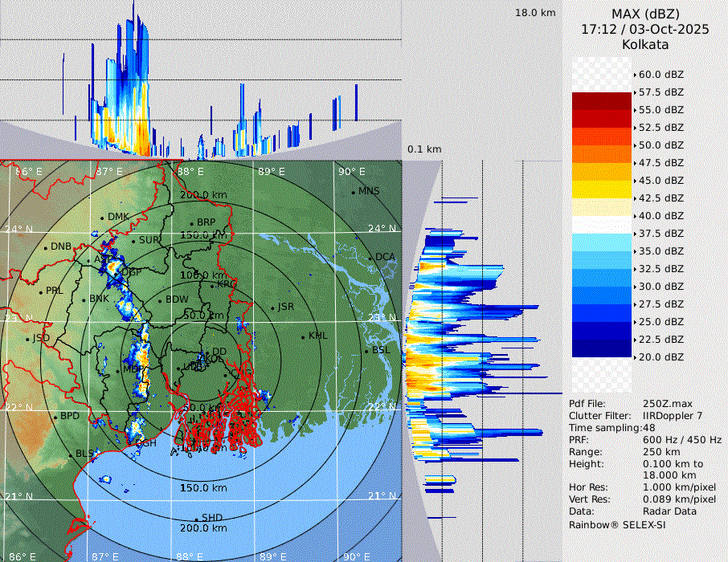The width and height of the screenshot is (728, 562).
Task: Click the JSR station marker
Action: 272,307
